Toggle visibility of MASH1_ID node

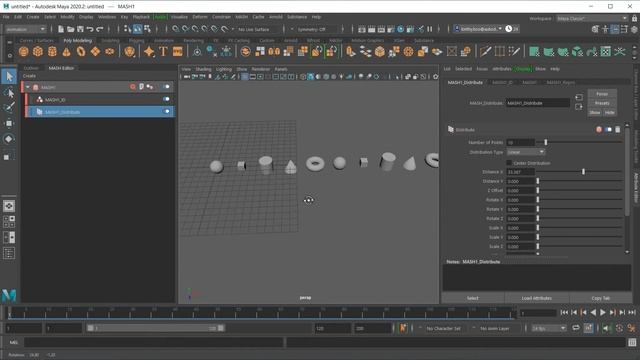pyautogui.click(x=166, y=99)
